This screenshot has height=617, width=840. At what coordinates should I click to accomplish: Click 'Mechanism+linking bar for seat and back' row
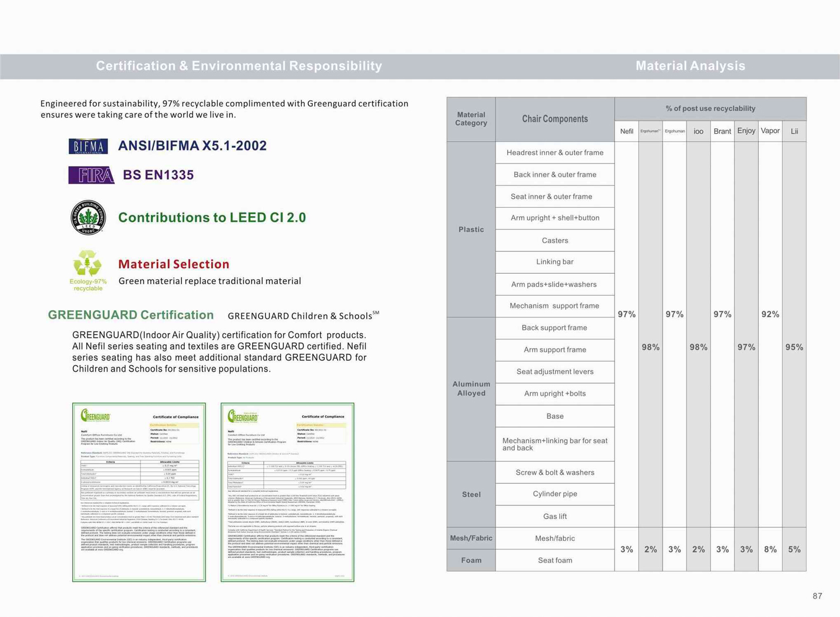click(x=555, y=445)
